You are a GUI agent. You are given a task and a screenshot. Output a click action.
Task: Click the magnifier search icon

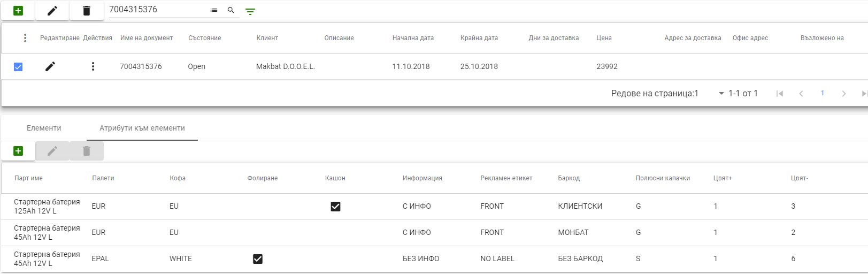[x=231, y=10]
